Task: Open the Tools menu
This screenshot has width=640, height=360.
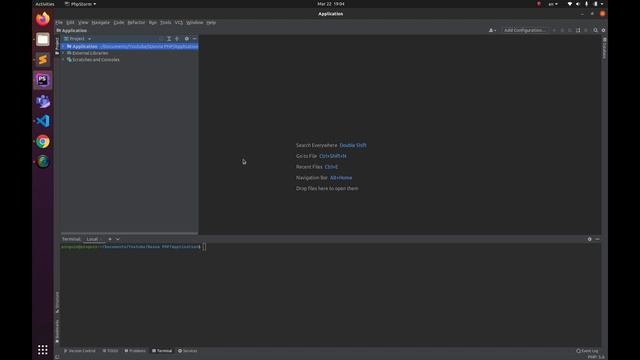Action: coord(165,22)
